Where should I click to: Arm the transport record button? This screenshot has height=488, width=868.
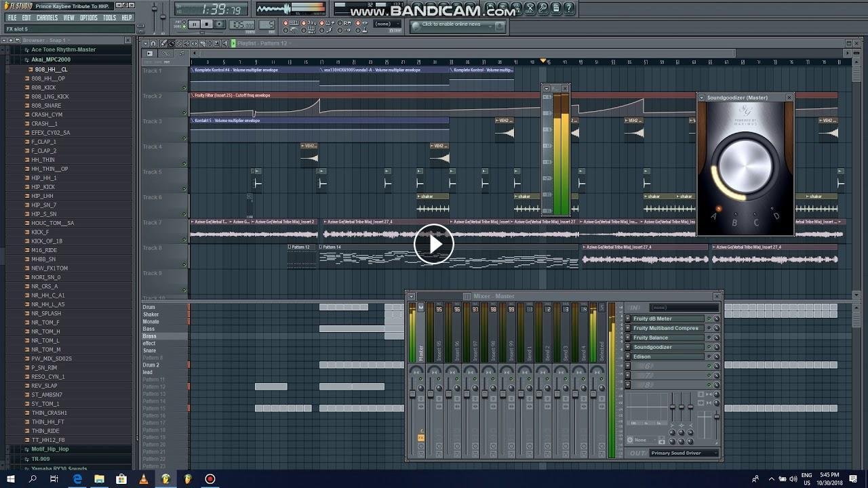click(220, 24)
